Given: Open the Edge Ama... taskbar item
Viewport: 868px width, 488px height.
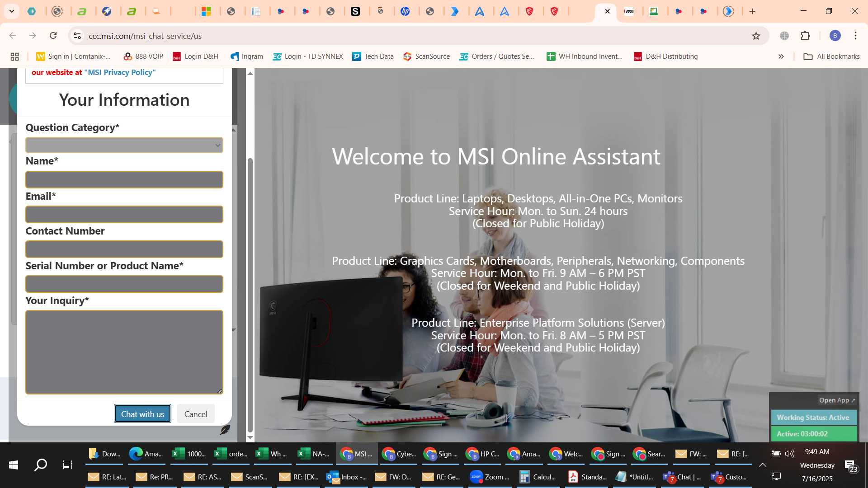Looking at the screenshot, I should coord(146,454).
